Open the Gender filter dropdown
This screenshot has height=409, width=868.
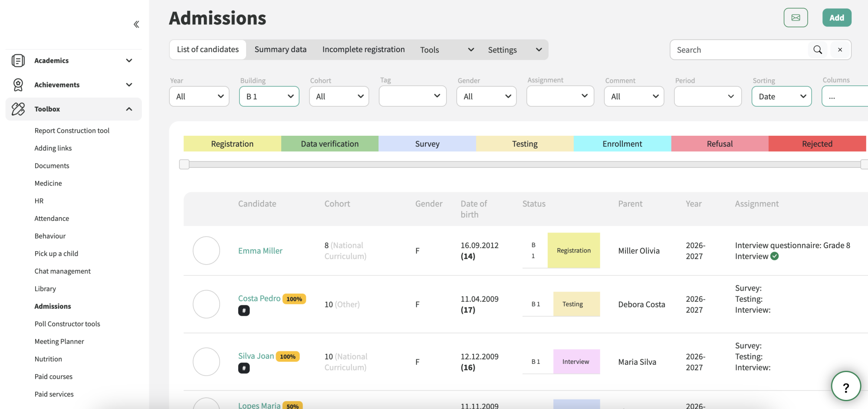[x=487, y=96]
